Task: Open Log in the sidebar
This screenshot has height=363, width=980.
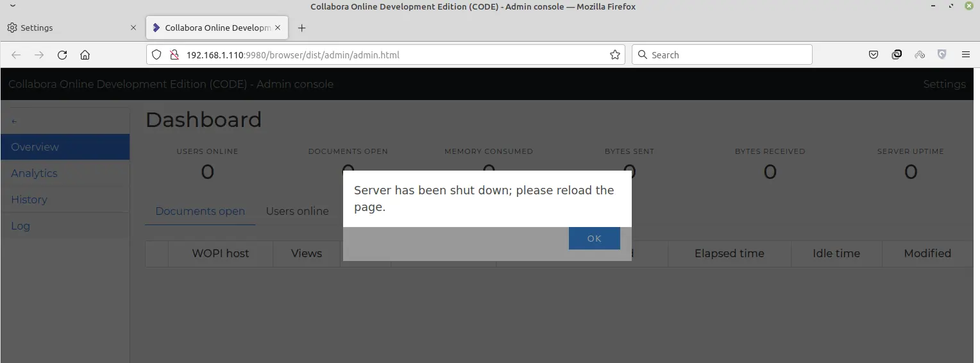Action: [65, 226]
